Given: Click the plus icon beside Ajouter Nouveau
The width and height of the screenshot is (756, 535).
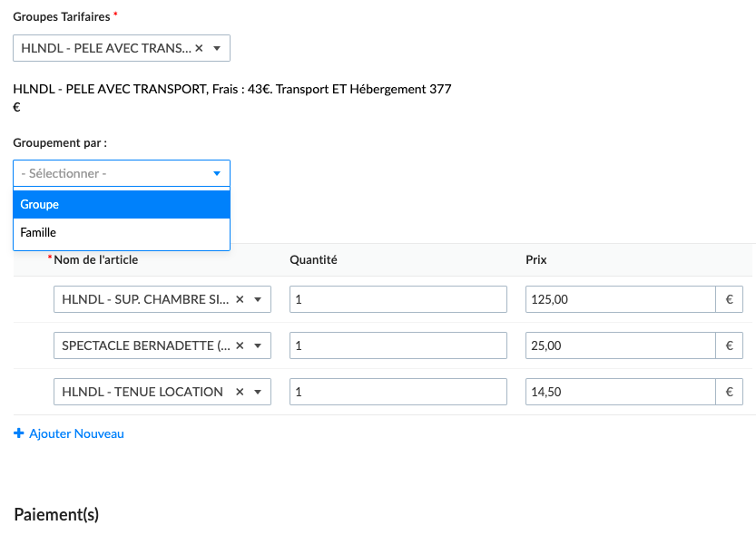Looking at the screenshot, I should point(19,433).
